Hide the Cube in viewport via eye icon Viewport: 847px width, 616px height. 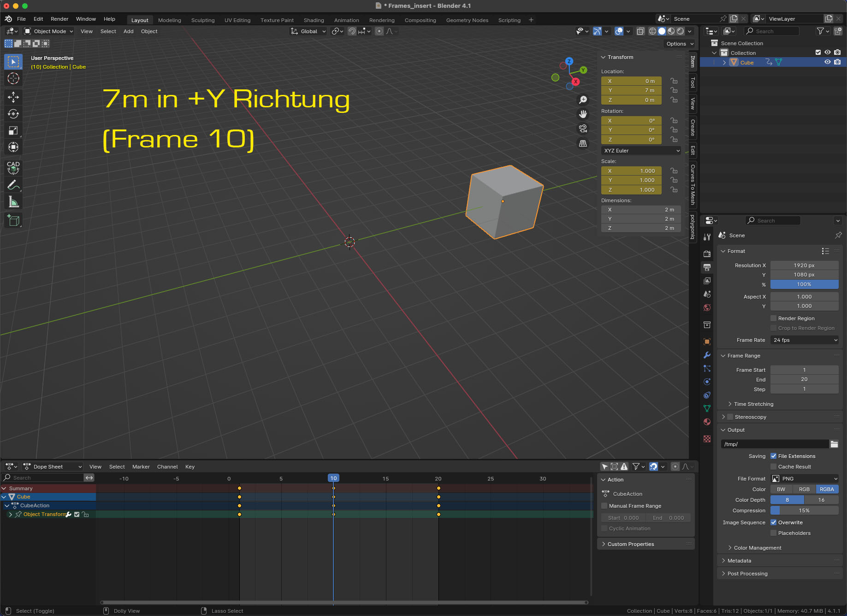tap(828, 62)
